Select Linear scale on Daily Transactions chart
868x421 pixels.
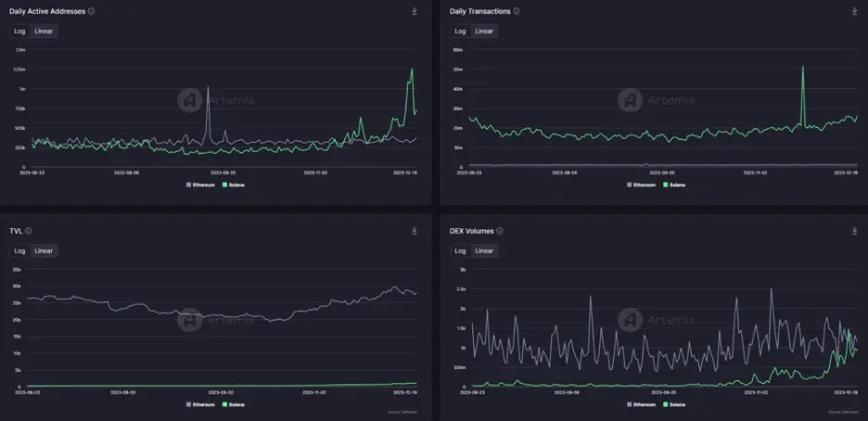[484, 31]
